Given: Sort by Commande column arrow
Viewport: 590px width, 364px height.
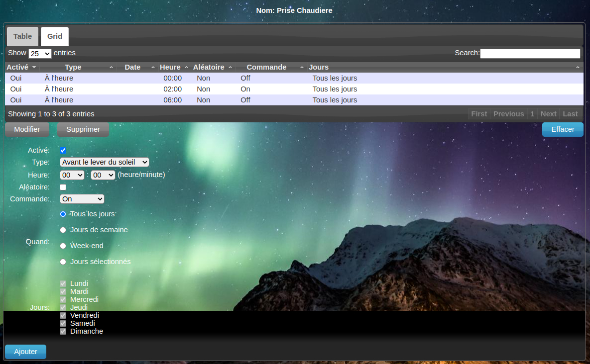Looking at the screenshot, I should [x=302, y=67].
